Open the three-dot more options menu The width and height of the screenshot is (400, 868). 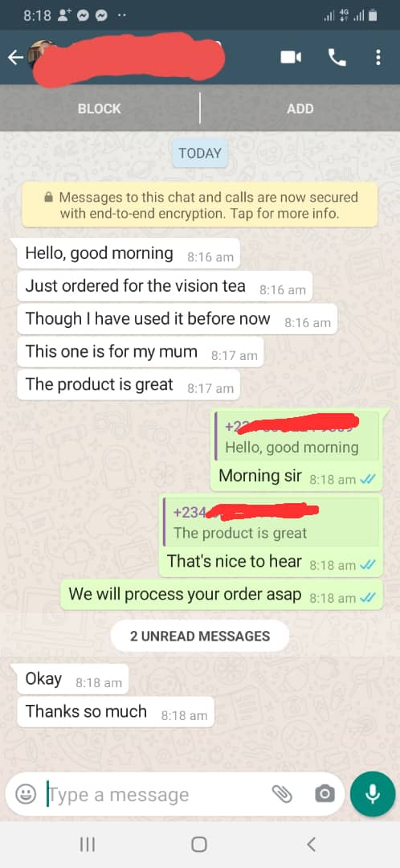pos(378,57)
